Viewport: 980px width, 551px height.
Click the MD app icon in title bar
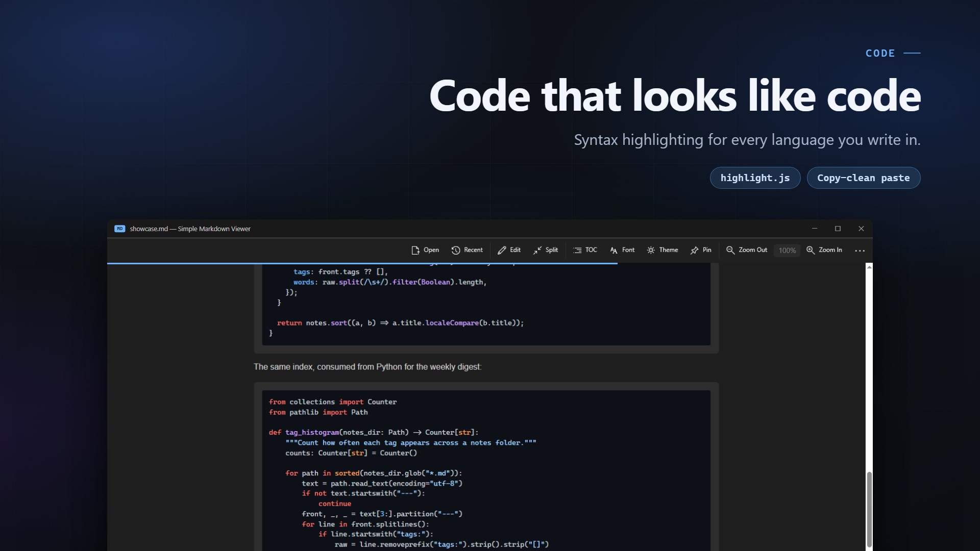coord(119,229)
